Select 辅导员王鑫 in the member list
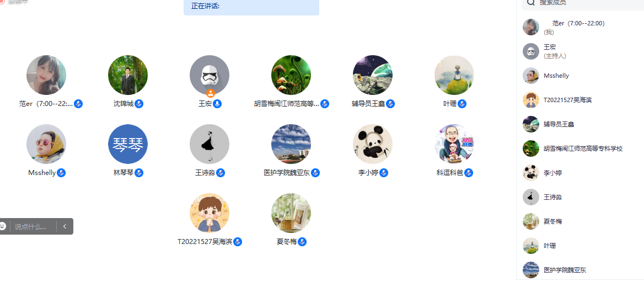Screen dimensions: 644x281 tap(580, 124)
